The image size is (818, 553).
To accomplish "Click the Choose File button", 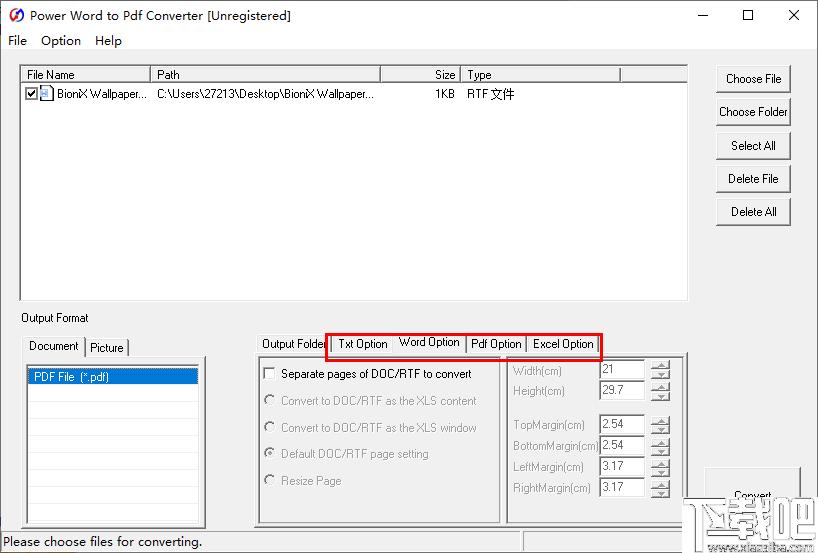I will [x=753, y=79].
